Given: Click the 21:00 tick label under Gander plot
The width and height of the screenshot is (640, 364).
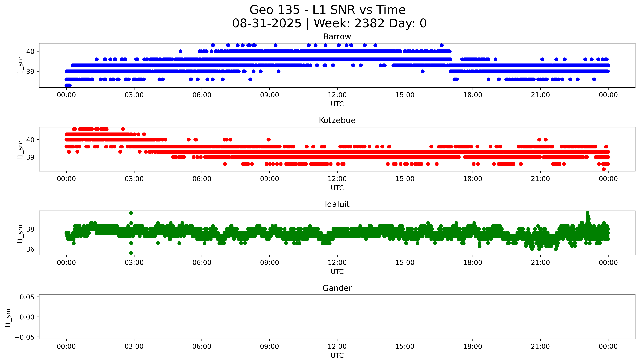Looking at the screenshot, I should pyautogui.click(x=540, y=346).
